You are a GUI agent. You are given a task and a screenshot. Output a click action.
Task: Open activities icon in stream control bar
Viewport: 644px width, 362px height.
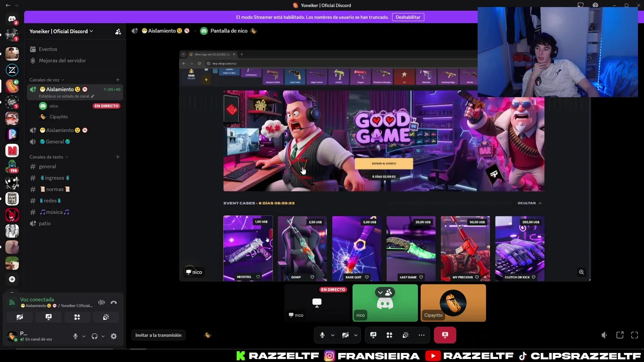389,335
